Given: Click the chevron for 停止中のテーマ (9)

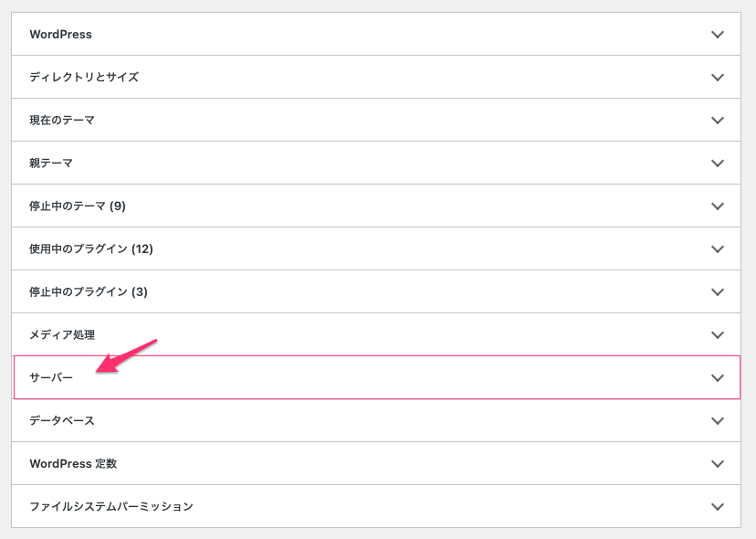Looking at the screenshot, I should coord(718,206).
